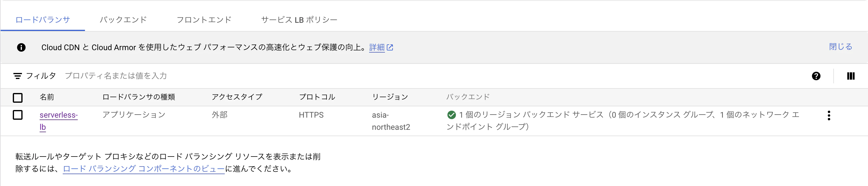Click the external link icon beside 詳細
The image size is (868, 186).
tap(390, 47)
